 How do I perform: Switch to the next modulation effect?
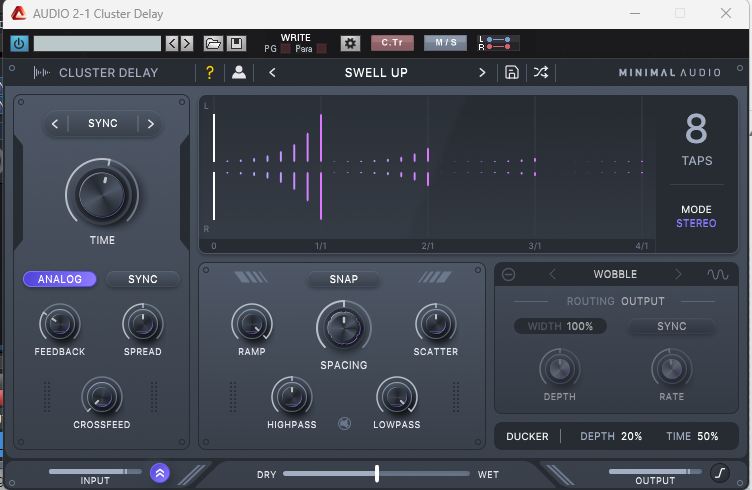678,274
